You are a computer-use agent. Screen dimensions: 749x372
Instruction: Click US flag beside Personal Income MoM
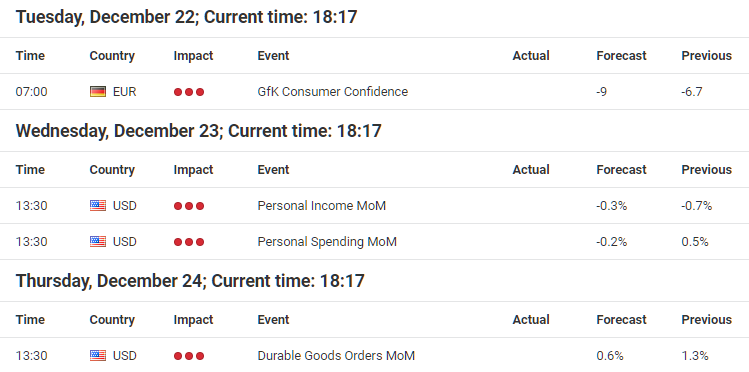98,206
